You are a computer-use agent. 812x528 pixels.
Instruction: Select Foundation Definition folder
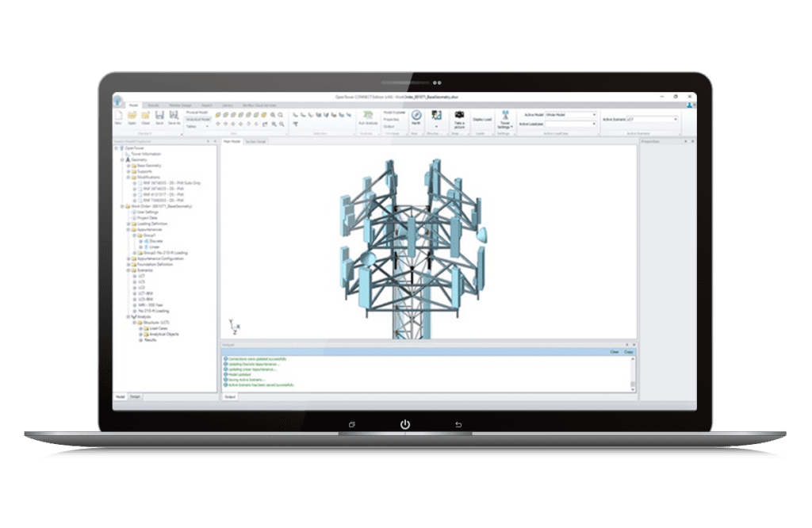click(155, 265)
